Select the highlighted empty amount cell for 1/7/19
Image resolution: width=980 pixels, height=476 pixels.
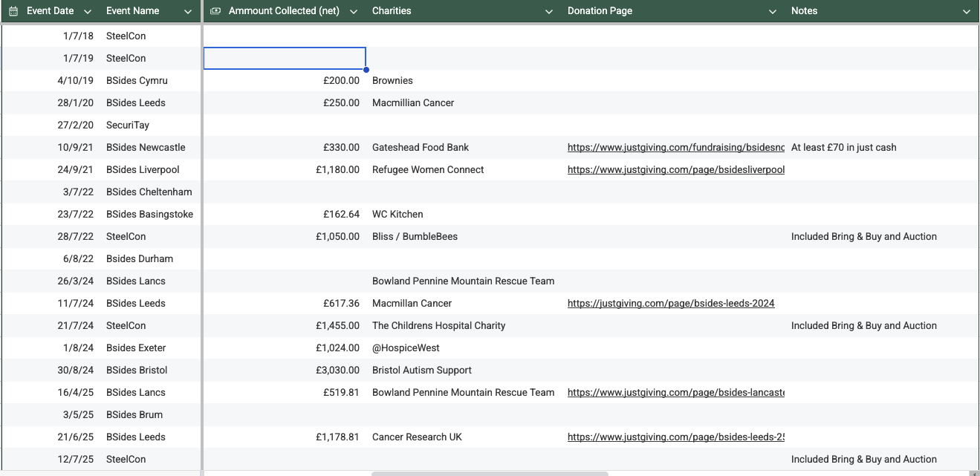[285, 59]
